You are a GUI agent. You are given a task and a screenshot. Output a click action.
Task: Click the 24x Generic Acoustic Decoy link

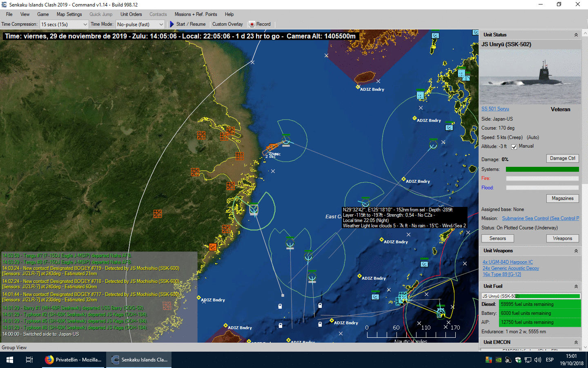(511, 268)
